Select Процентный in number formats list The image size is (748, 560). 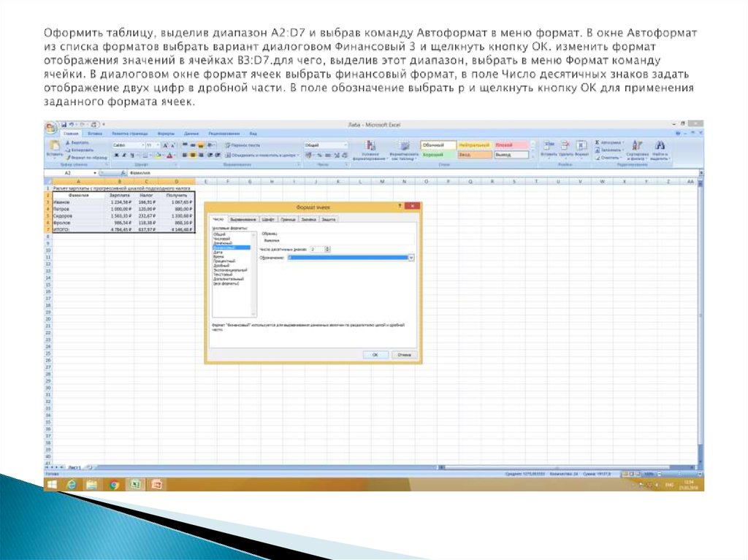[224, 261]
